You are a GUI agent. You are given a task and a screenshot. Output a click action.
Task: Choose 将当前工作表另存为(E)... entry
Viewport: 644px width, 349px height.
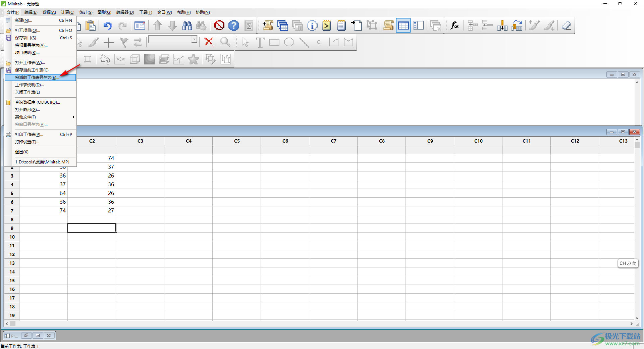pos(40,78)
